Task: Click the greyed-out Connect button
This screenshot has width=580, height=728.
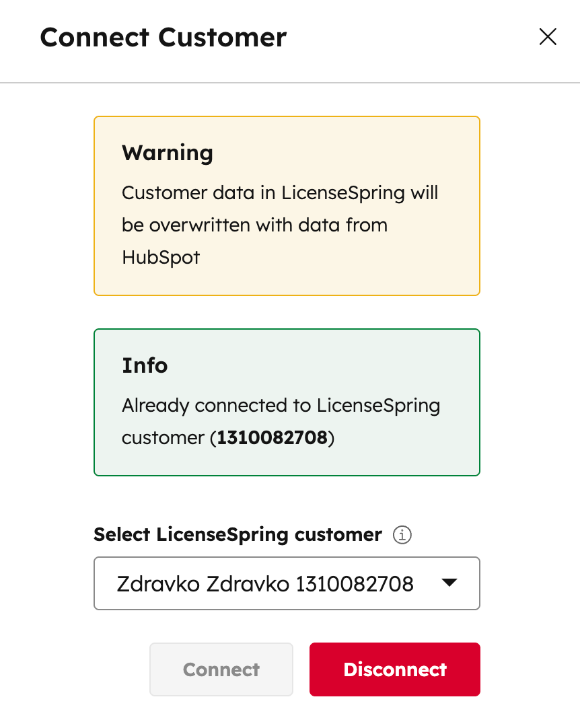Action: click(x=221, y=669)
